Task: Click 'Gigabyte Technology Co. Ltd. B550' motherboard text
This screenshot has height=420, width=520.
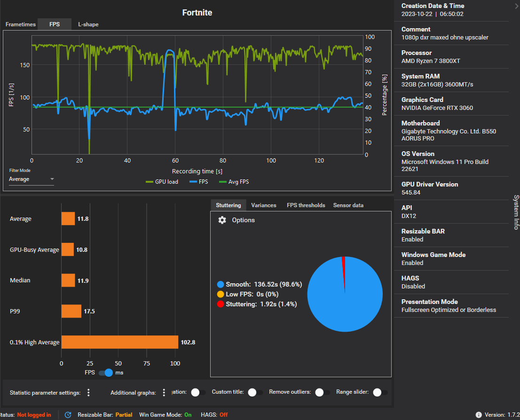Action: point(449,131)
